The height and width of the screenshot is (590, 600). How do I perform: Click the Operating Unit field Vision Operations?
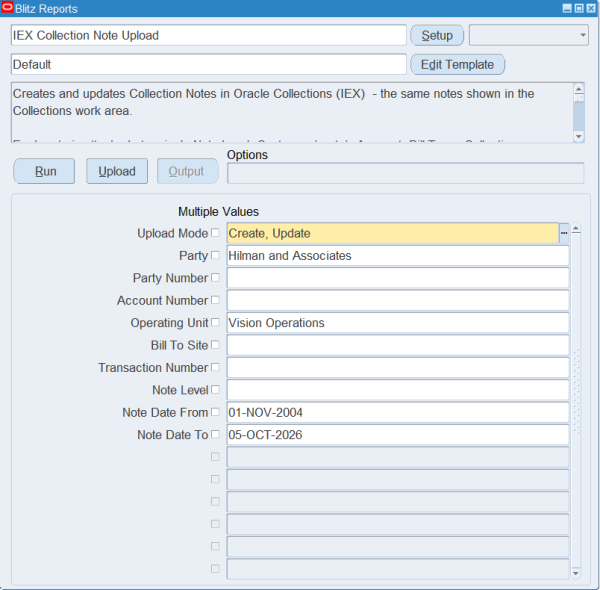398,323
